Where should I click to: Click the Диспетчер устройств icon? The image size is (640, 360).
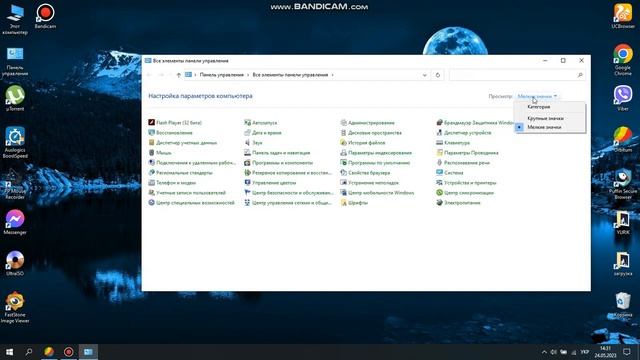click(440, 133)
